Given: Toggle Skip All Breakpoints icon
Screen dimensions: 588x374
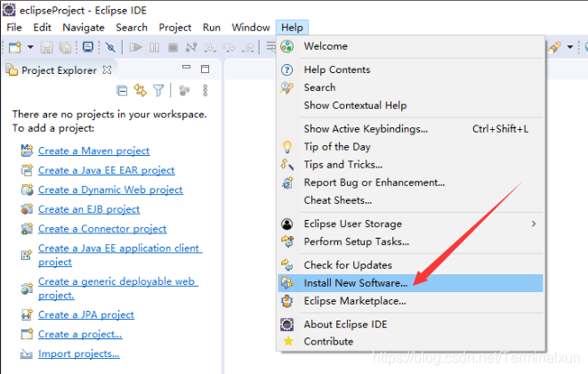Looking at the screenshot, I should [x=110, y=47].
